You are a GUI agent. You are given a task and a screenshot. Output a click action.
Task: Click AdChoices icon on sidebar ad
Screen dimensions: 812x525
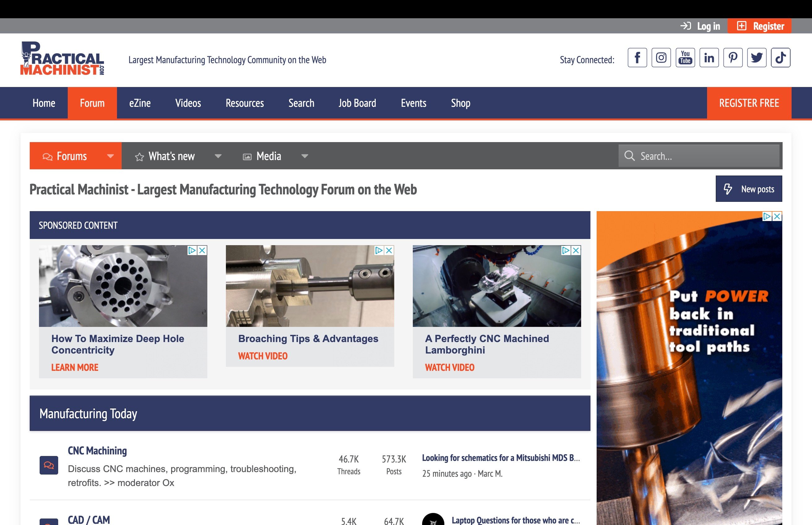pyautogui.click(x=767, y=216)
